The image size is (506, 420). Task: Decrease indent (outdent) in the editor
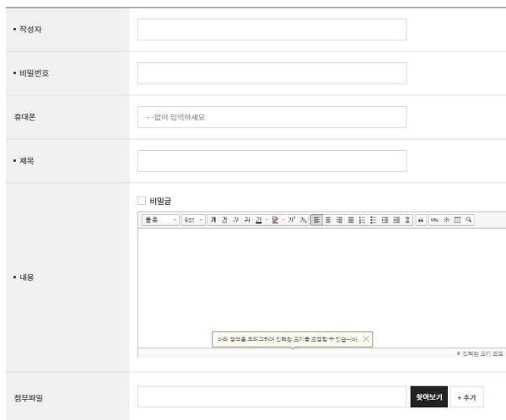(x=385, y=220)
